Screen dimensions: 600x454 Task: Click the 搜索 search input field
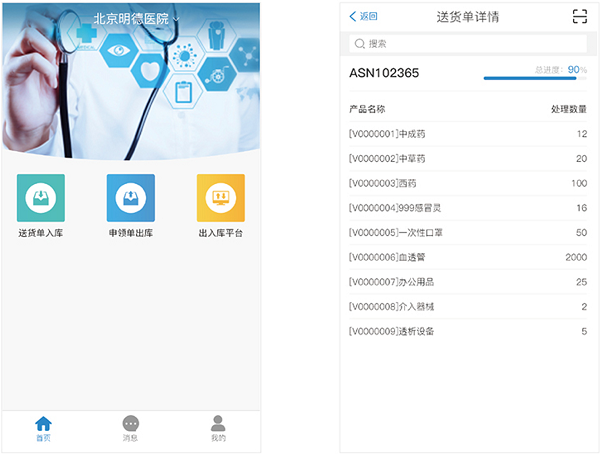point(468,43)
